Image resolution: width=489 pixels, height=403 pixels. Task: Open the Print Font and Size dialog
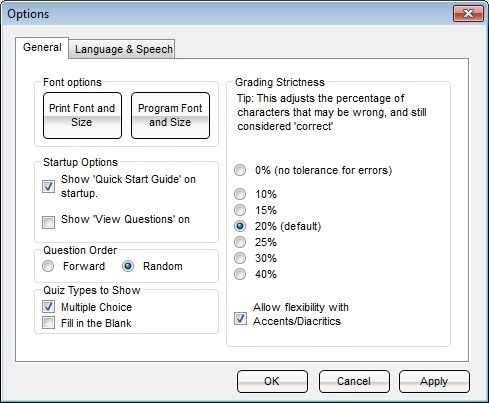[82, 115]
